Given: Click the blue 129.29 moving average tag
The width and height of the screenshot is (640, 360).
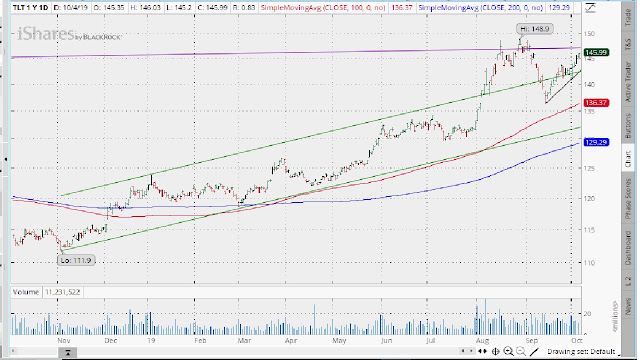Looking at the screenshot, I should tap(596, 142).
